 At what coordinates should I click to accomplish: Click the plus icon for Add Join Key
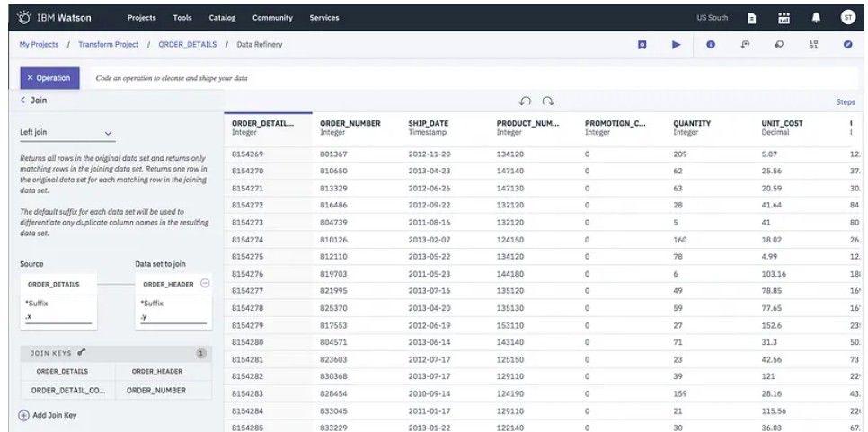(23, 415)
